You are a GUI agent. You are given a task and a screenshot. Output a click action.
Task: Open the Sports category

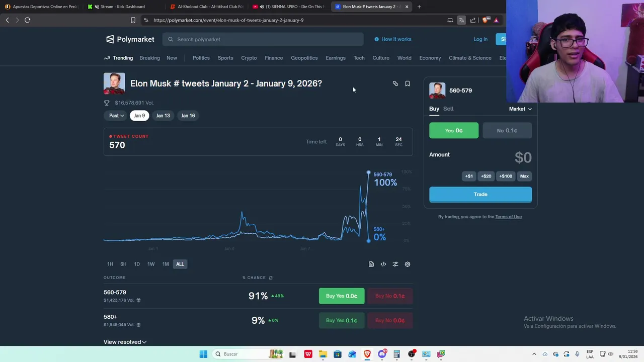click(x=225, y=58)
